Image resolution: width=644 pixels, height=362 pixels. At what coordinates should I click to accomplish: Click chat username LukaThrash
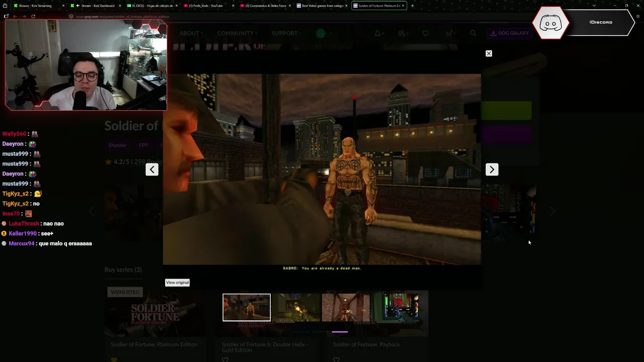[x=24, y=223]
